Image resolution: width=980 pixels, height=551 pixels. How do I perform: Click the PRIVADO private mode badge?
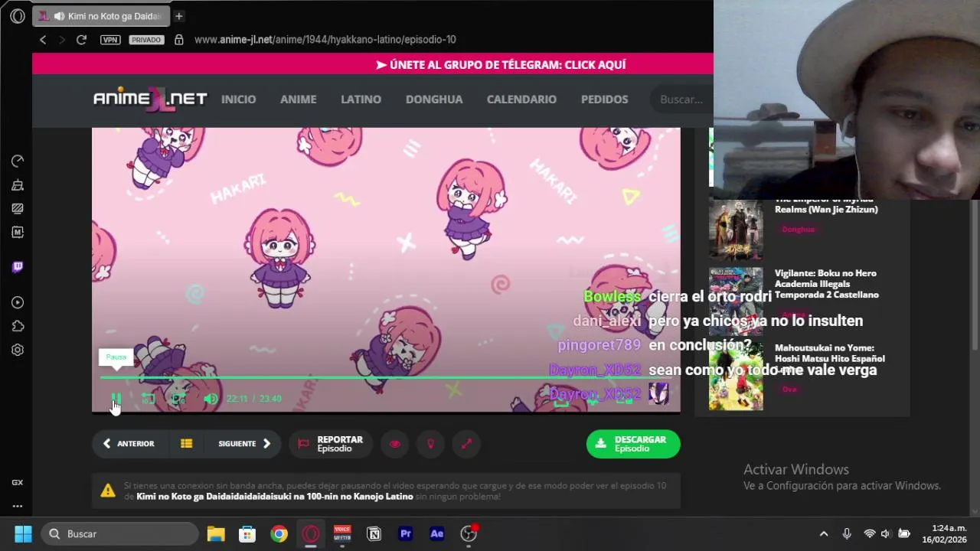click(x=146, y=40)
